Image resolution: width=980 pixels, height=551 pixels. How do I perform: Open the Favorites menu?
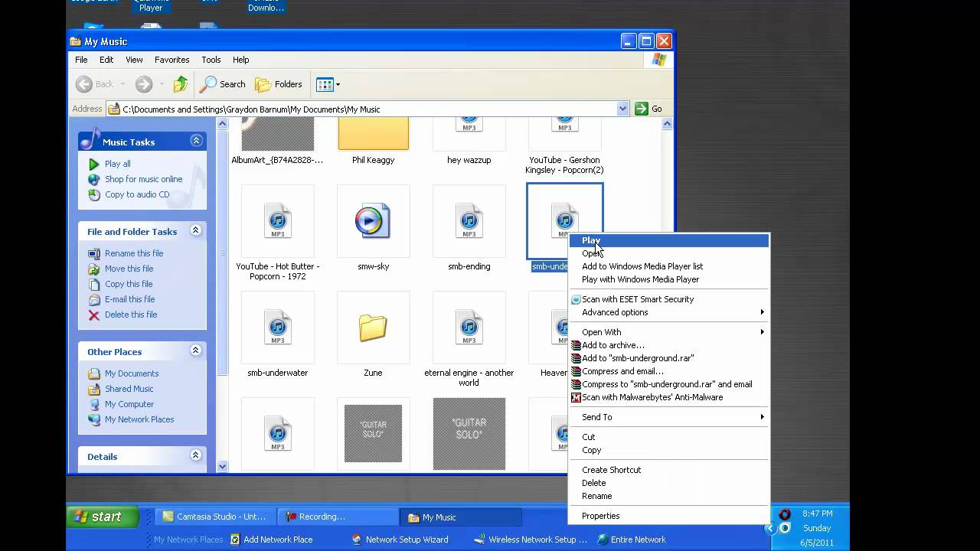(172, 60)
